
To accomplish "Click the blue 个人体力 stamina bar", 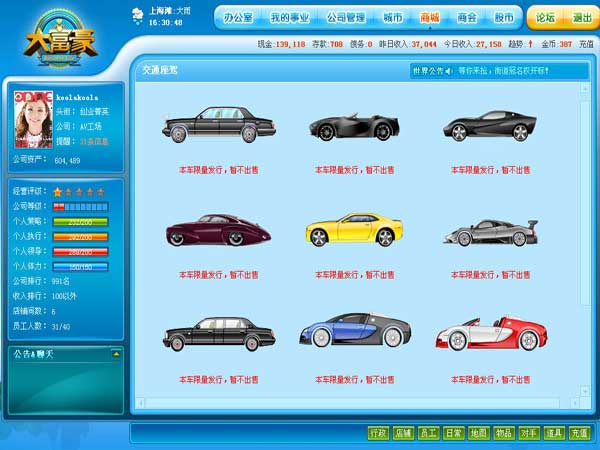I will pyautogui.click(x=81, y=267).
